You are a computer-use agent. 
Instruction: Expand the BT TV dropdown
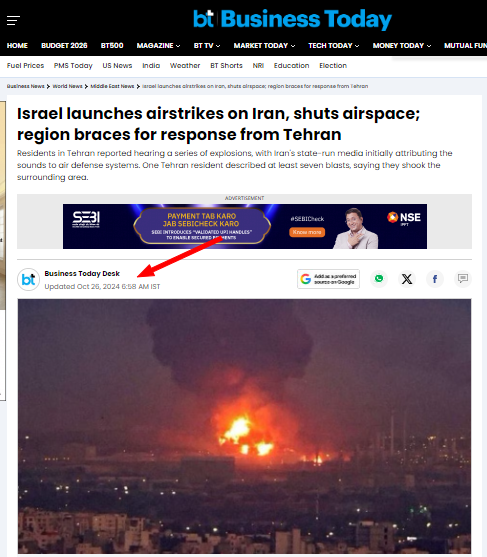click(x=207, y=45)
